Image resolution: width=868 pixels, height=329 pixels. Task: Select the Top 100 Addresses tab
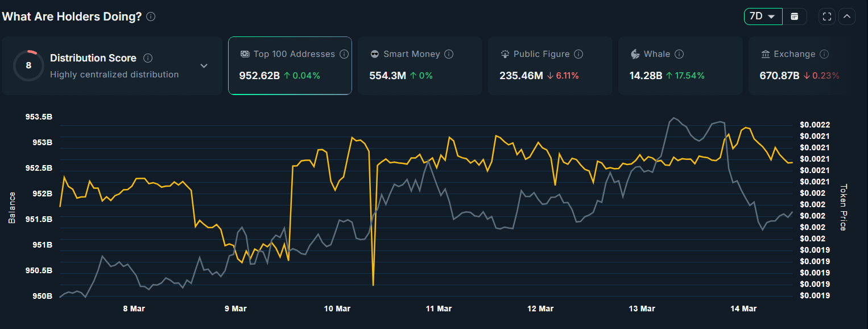click(x=290, y=65)
